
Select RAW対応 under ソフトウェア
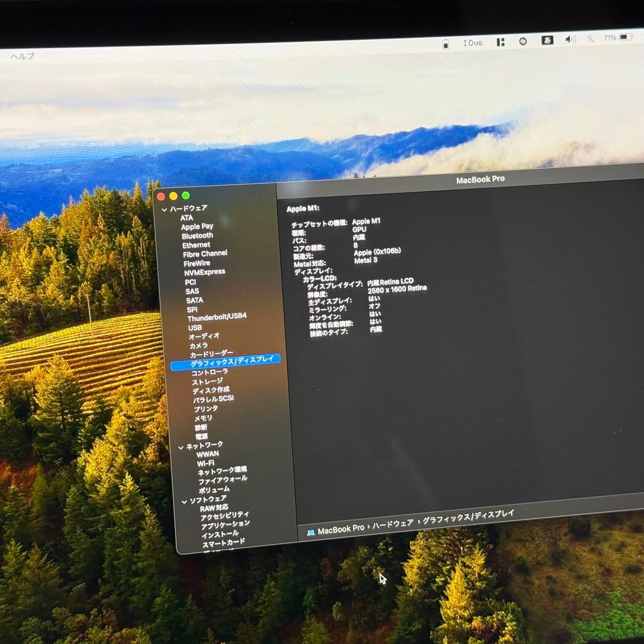click(214, 508)
